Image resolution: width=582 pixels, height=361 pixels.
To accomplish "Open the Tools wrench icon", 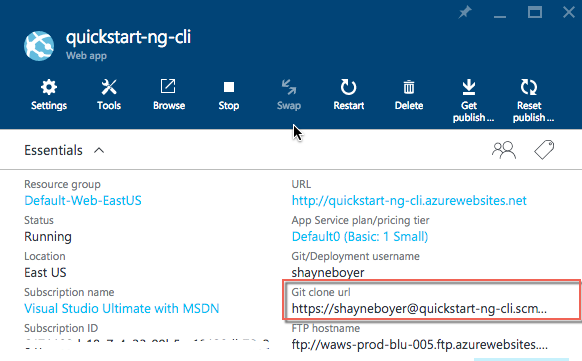I will 109,88.
